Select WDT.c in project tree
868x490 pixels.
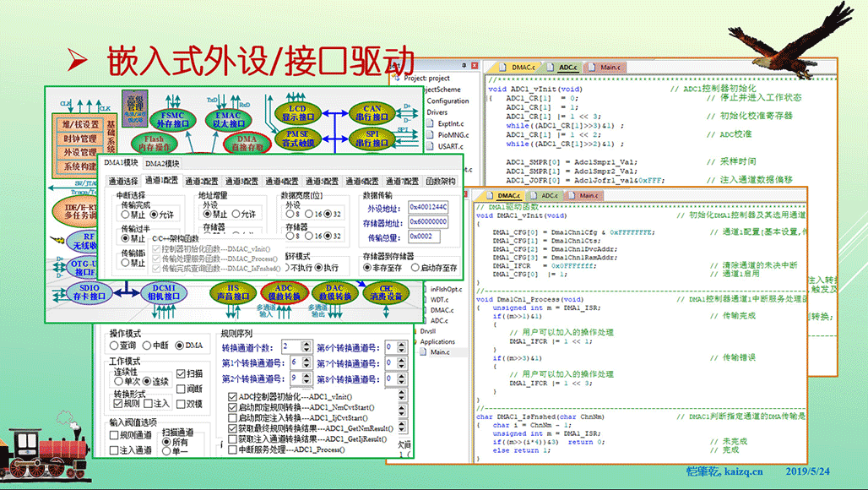440,300
